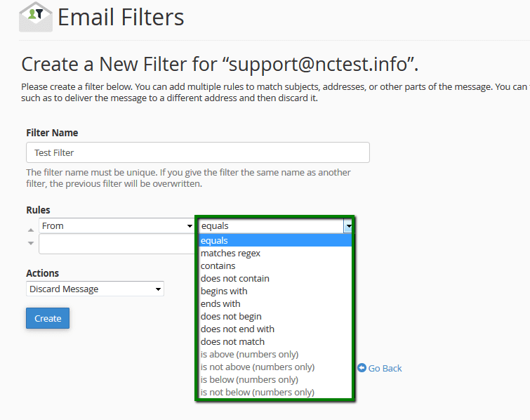
Task: Click the Filter Name text field
Action: tap(198, 152)
